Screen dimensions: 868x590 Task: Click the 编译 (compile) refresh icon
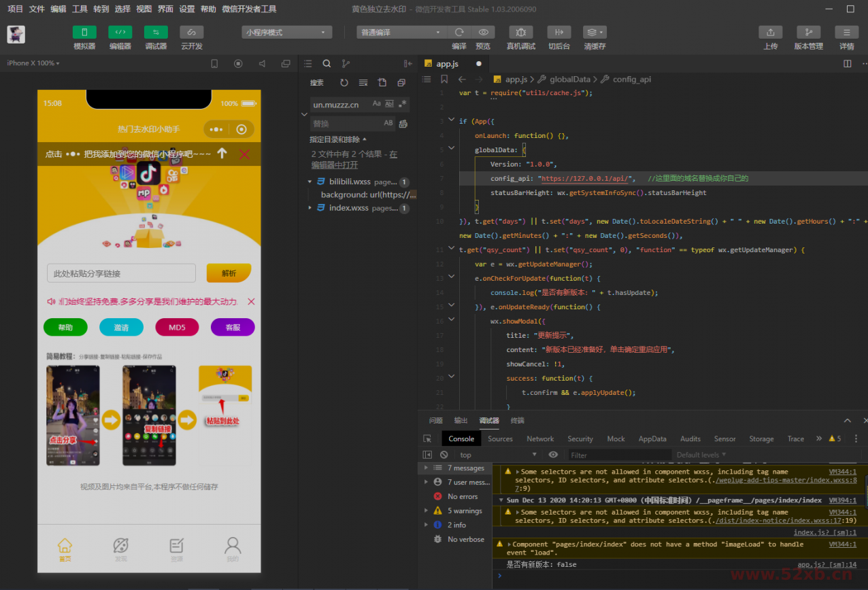[x=459, y=32]
